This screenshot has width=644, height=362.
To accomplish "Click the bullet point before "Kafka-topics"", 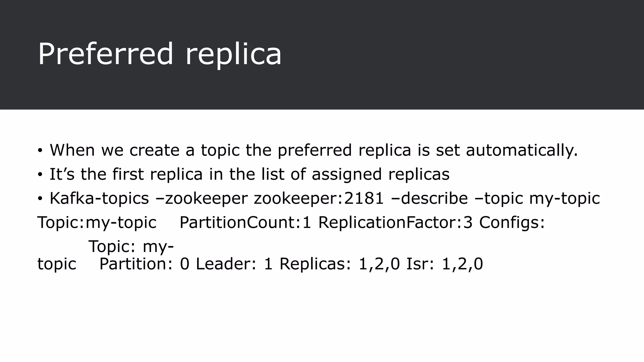I will [40, 199].
